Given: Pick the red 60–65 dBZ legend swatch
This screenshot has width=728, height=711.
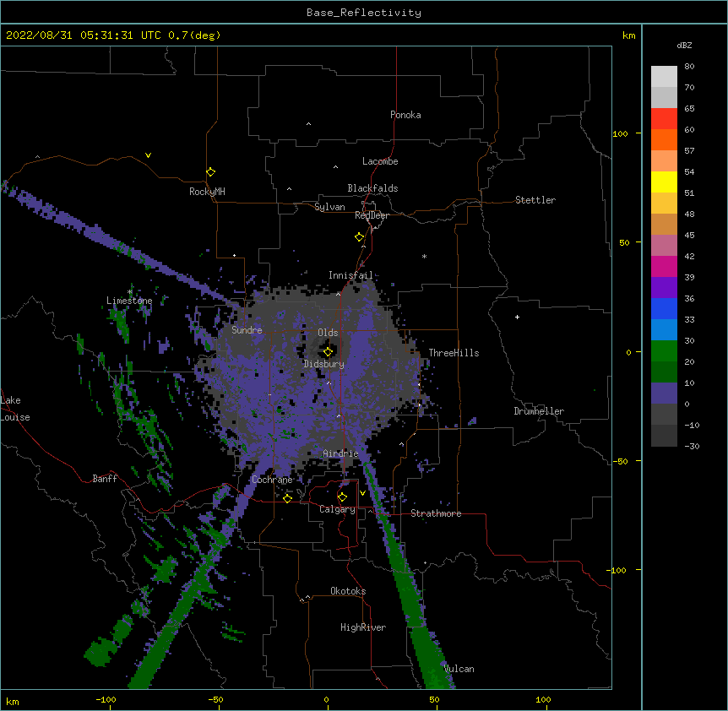Looking at the screenshot, I should tap(664, 119).
